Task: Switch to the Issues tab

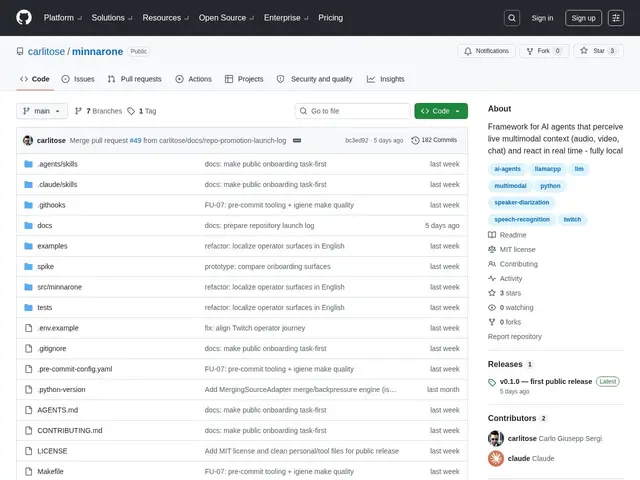Action: 78,79
